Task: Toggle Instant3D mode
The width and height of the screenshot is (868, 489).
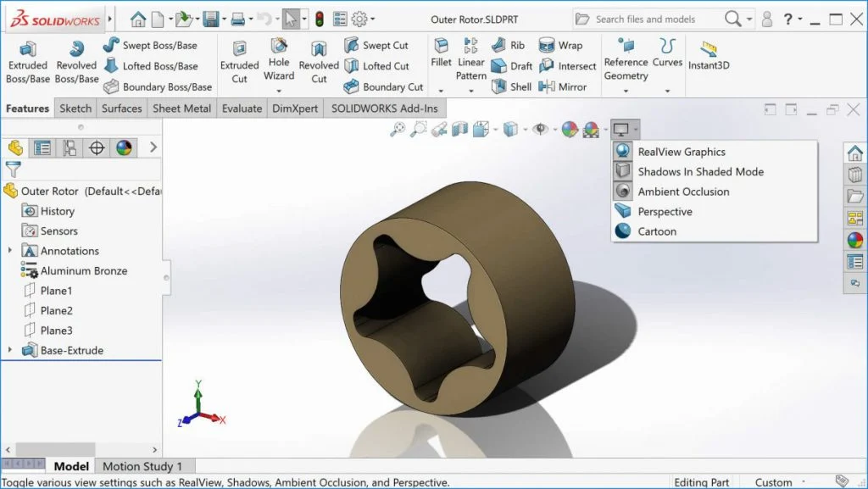Action: [709, 55]
